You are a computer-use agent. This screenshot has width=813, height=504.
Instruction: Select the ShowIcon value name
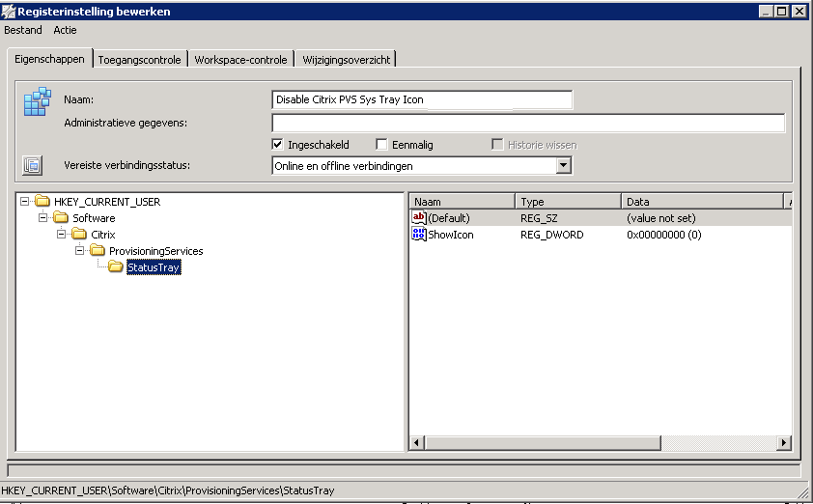pyautogui.click(x=451, y=235)
